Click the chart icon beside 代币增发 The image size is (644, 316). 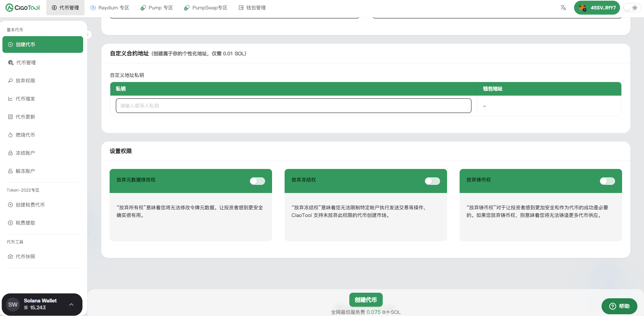coord(10,99)
